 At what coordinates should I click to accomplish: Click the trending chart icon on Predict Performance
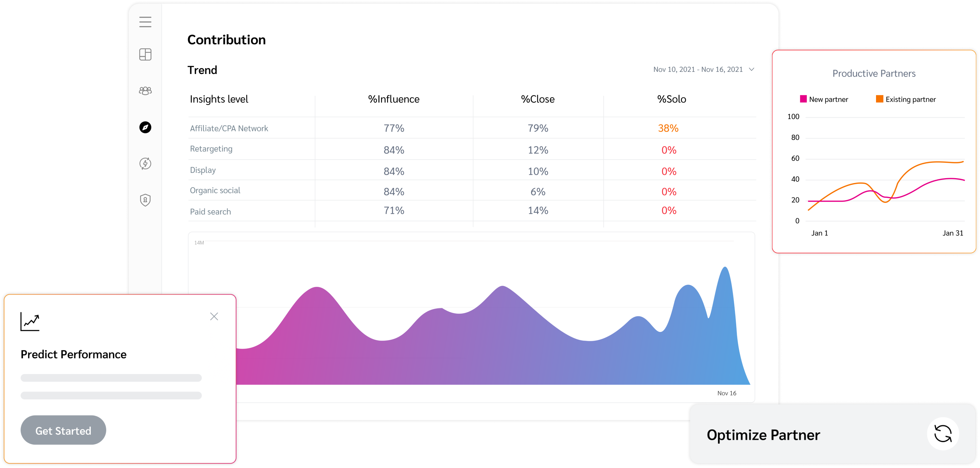[30, 322]
